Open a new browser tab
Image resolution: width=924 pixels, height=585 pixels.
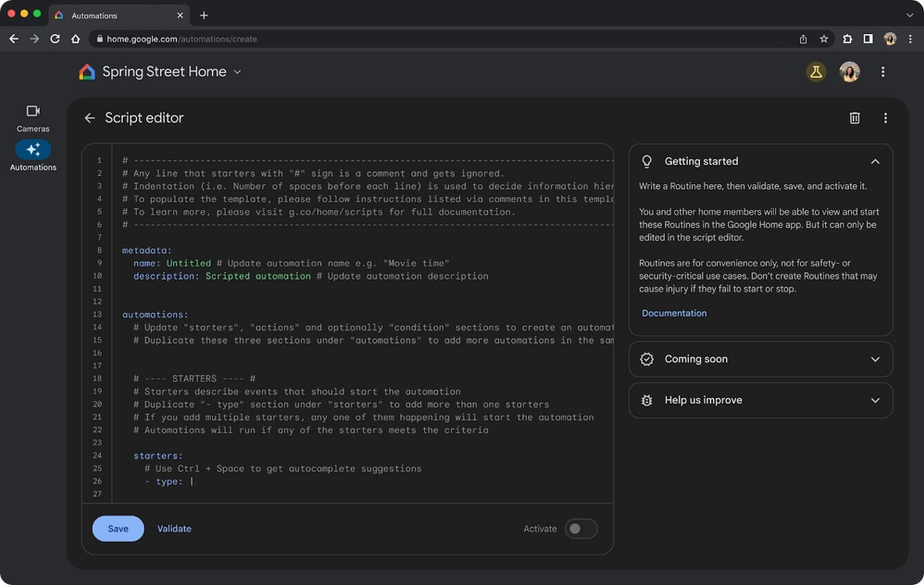click(204, 15)
